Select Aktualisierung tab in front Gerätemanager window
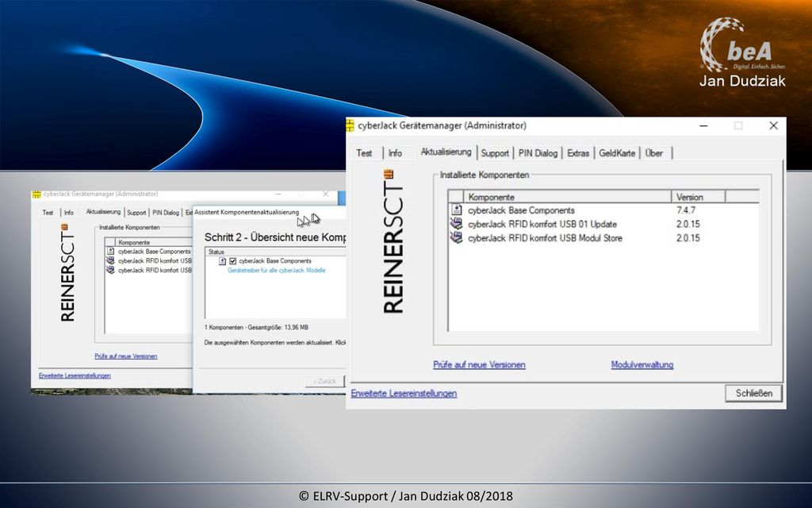812x508 pixels. [446, 152]
